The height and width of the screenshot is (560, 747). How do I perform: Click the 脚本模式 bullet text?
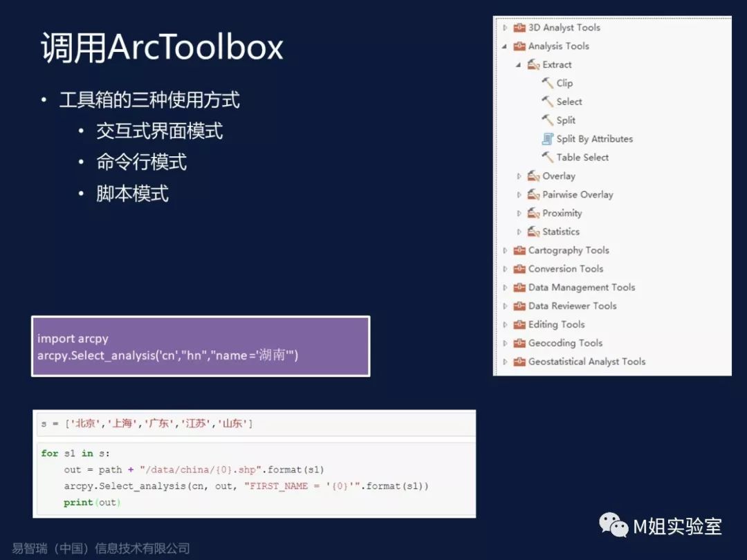click(132, 194)
